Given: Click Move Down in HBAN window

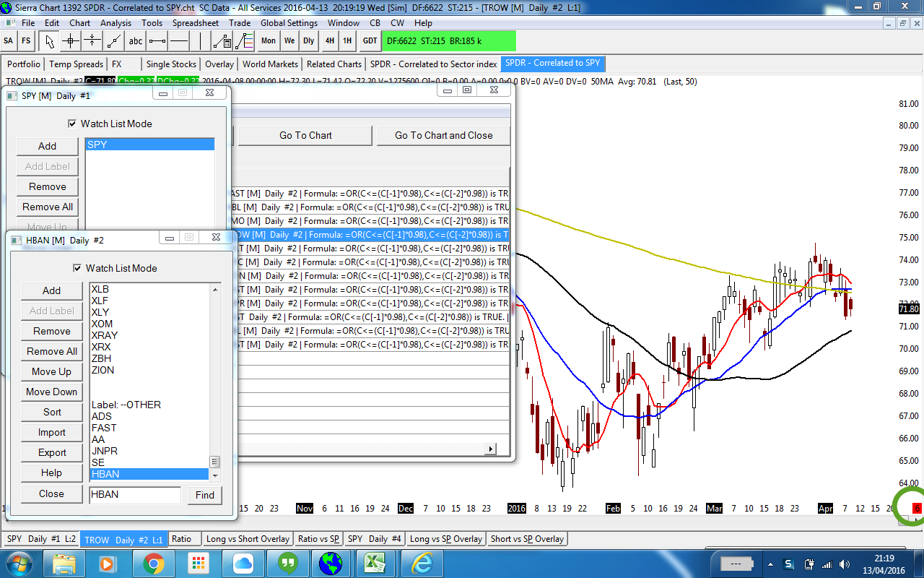Looking at the screenshot, I should (x=52, y=392).
